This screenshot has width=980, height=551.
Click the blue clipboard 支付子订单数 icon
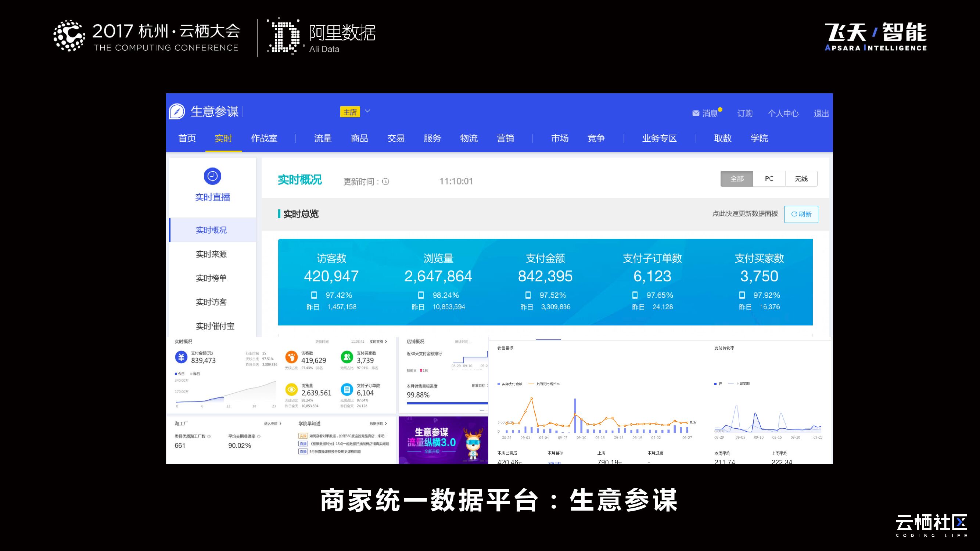pos(347,389)
